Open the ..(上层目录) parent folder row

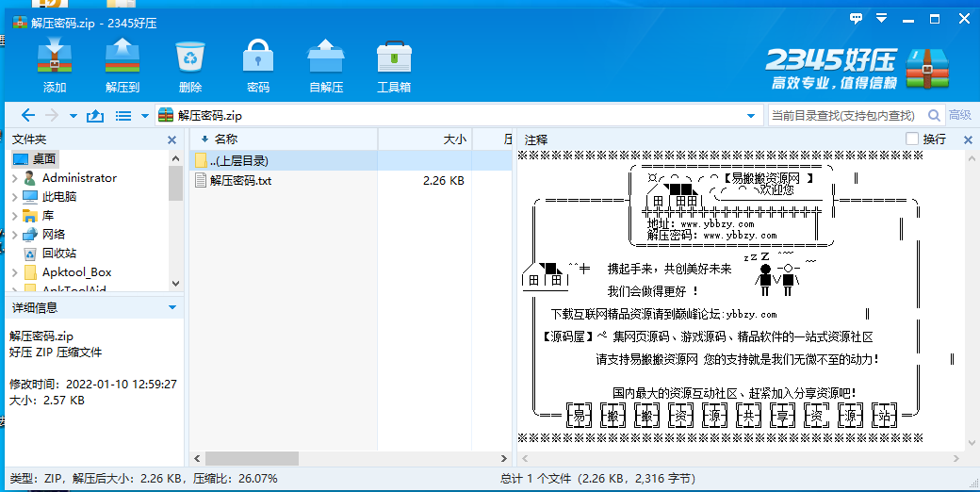point(350,160)
